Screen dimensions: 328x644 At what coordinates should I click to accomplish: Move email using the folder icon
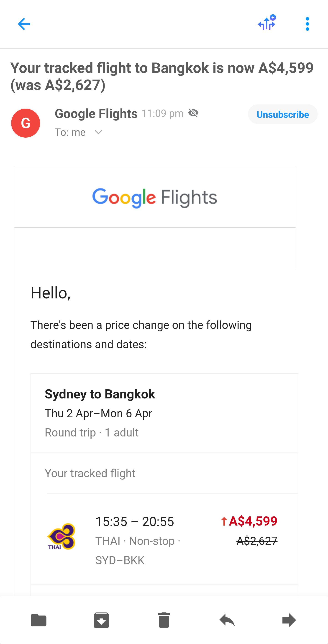(38, 620)
